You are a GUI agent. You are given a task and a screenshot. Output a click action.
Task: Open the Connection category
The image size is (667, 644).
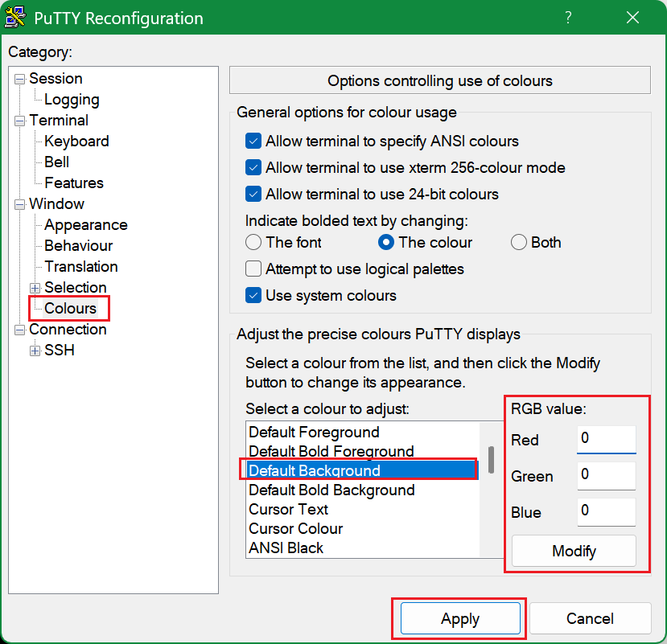click(x=68, y=329)
